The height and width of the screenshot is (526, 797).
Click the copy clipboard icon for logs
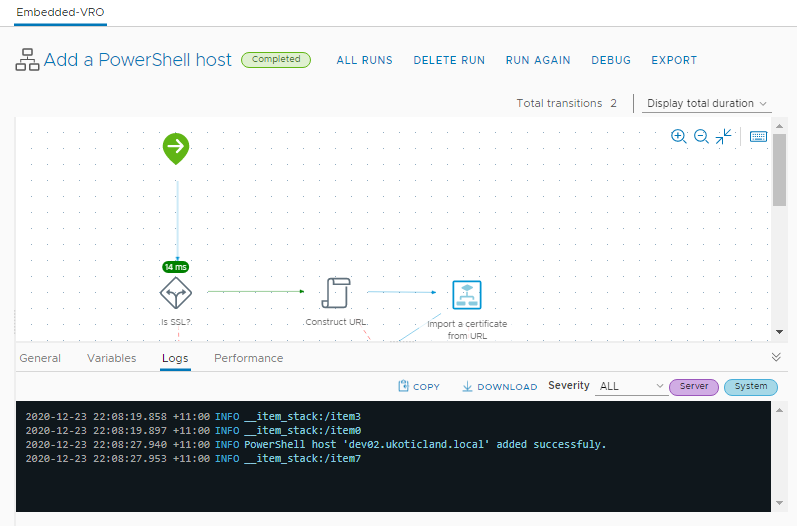pos(403,386)
